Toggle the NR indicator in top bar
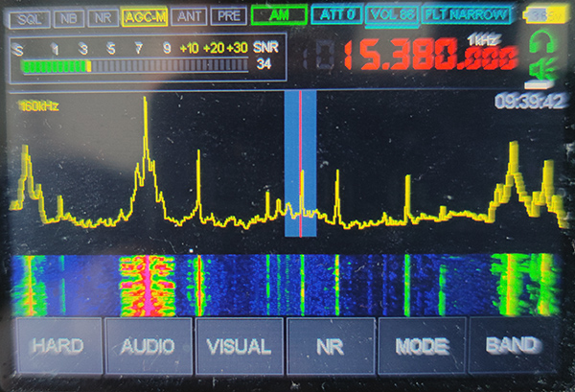Viewport: 575px width, 392px height. point(102,16)
